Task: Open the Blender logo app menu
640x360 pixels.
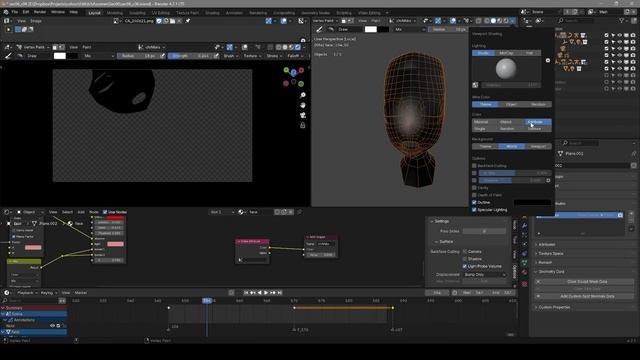Action: (x=6, y=12)
